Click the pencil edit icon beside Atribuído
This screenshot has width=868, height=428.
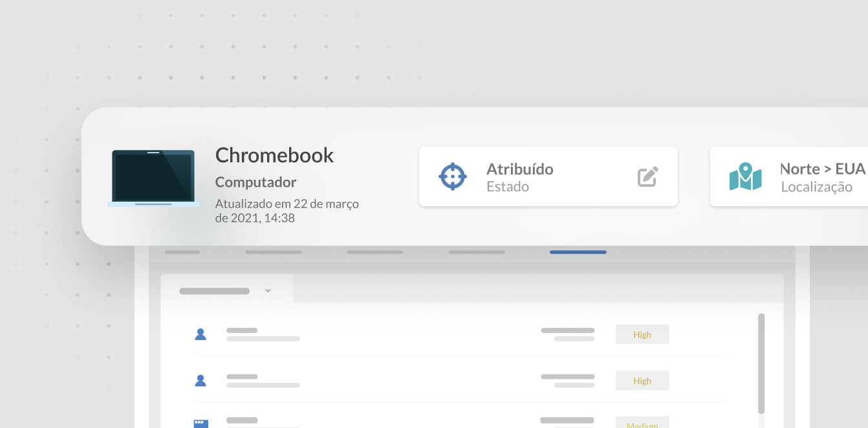pos(647,177)
